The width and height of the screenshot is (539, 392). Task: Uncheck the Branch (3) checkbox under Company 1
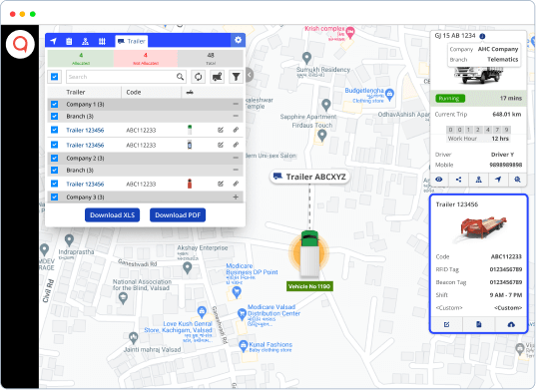pyautogui.click(x=54, y=116)
